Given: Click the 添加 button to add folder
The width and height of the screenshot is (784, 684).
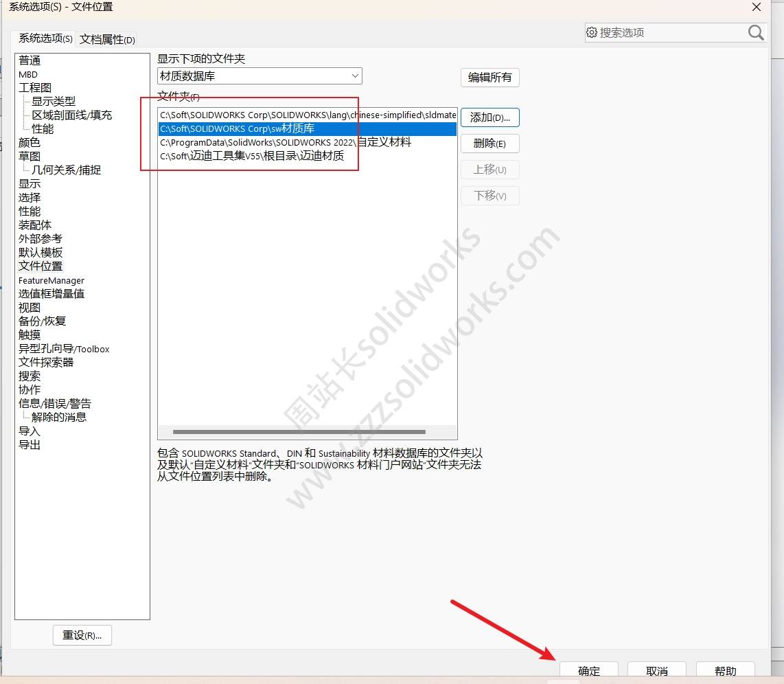Looking at the screenshot, I should click(489, 117).
